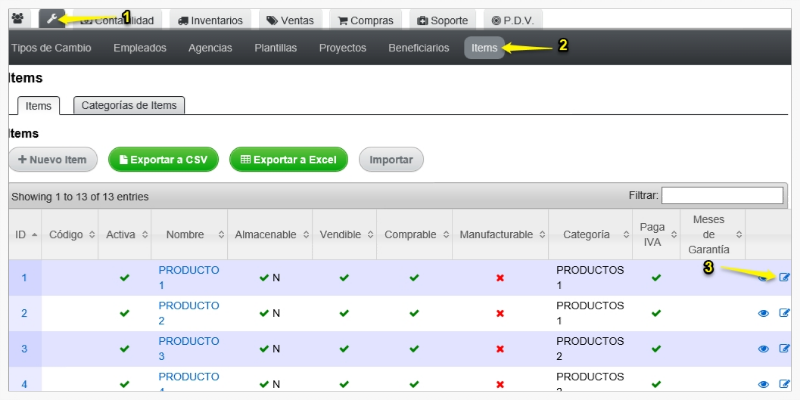Click Paga IVA checkmark for PRODUCTO 2
The image size is (800, 400).
[656, 313]
